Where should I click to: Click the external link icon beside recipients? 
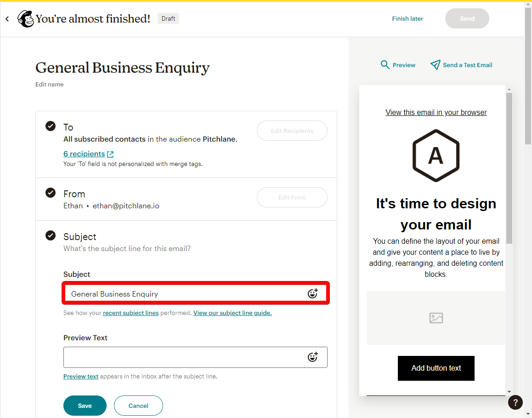click(x=110, y=154)
